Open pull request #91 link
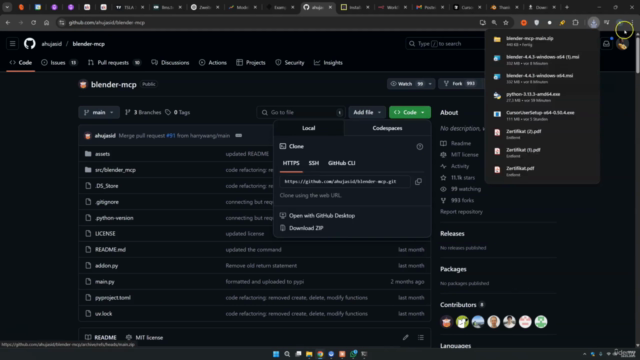 [171, 136]
